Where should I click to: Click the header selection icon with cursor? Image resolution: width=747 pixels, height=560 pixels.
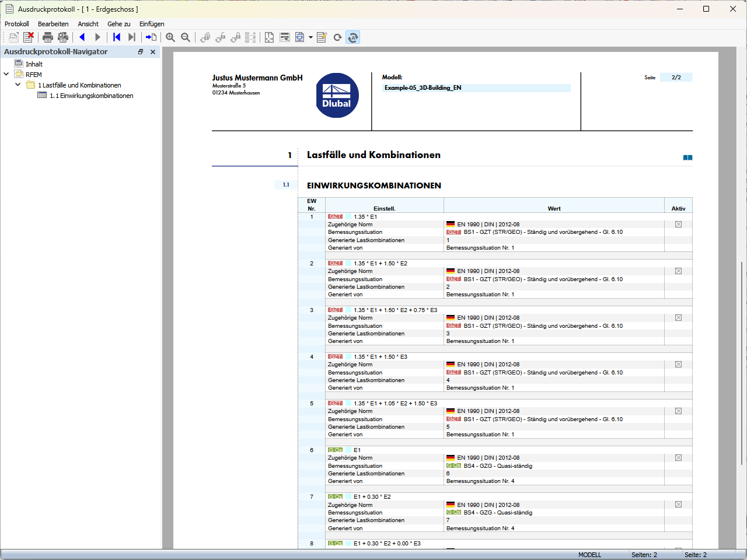(x=285, y=37)
